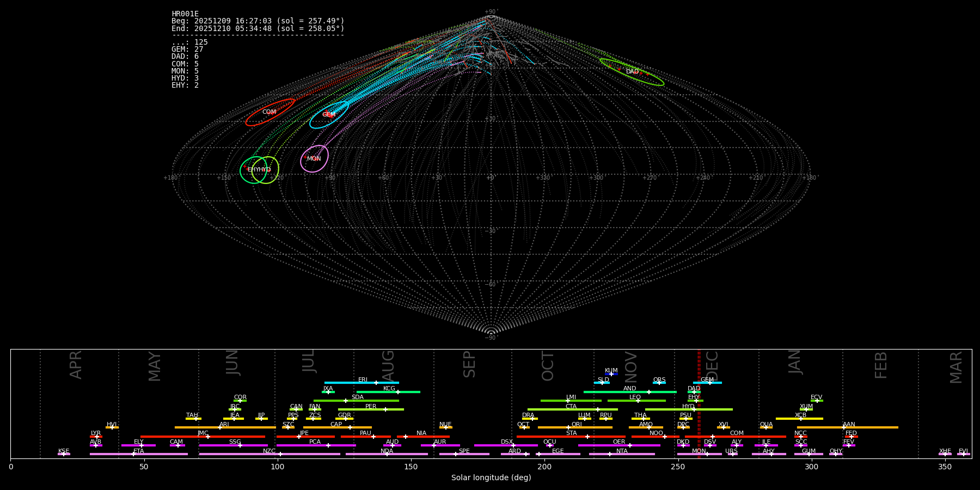Click the STA shower red bar
Viewport: 980px width, 490px height.
tap(571, 437)
